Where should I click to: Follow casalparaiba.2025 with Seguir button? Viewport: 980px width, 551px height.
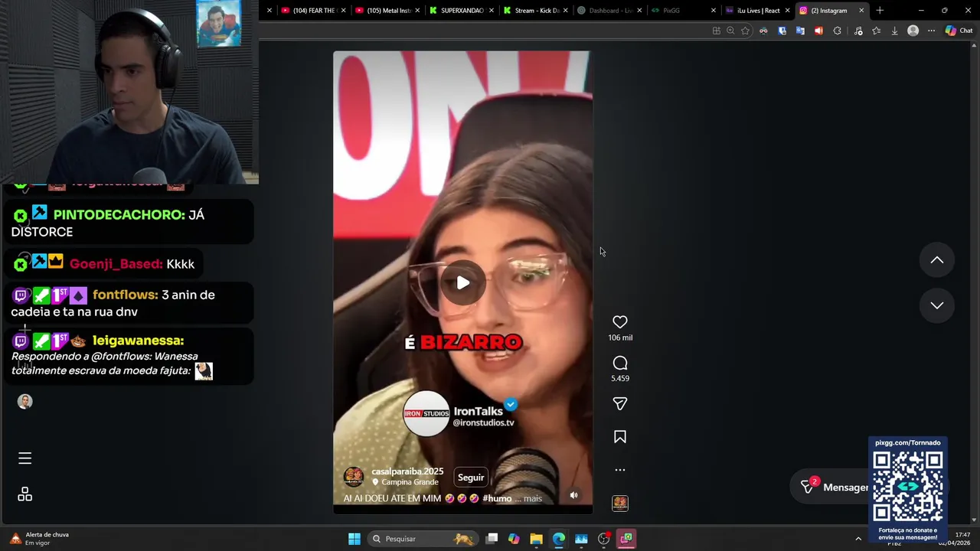coord(471,478)
